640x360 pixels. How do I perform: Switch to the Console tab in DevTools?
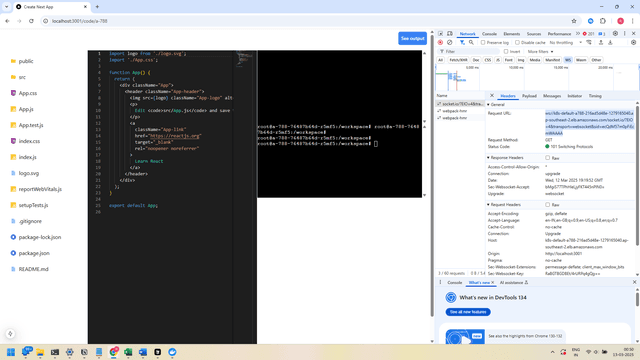tap(489, 34)
